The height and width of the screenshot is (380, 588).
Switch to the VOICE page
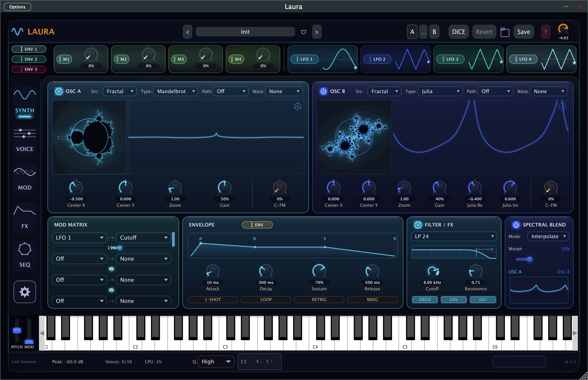coord(25,140)
